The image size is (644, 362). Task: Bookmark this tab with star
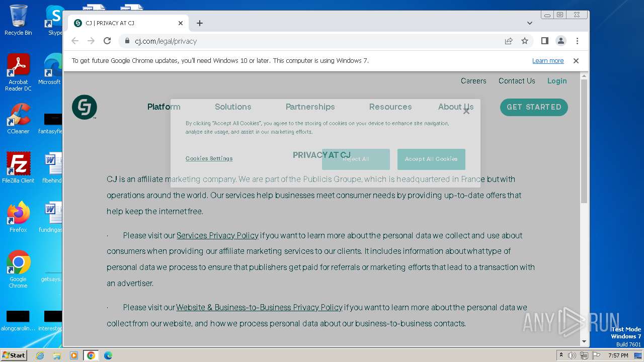525,41
